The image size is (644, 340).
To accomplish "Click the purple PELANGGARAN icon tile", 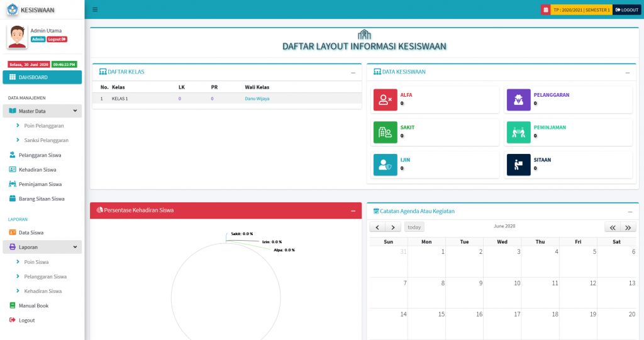I will click(518, 100).
